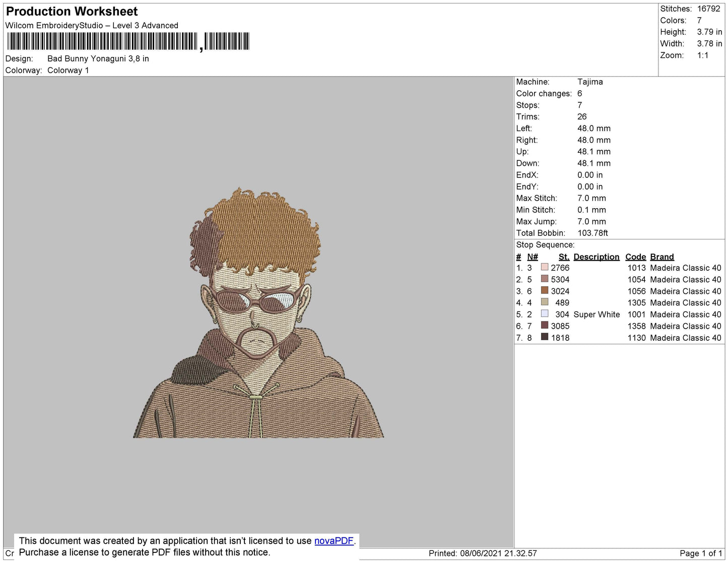Select the EndY value "0.00 in"
This screenshot has width=728, height=563.
pyautogui.click(x=590, y=186)
